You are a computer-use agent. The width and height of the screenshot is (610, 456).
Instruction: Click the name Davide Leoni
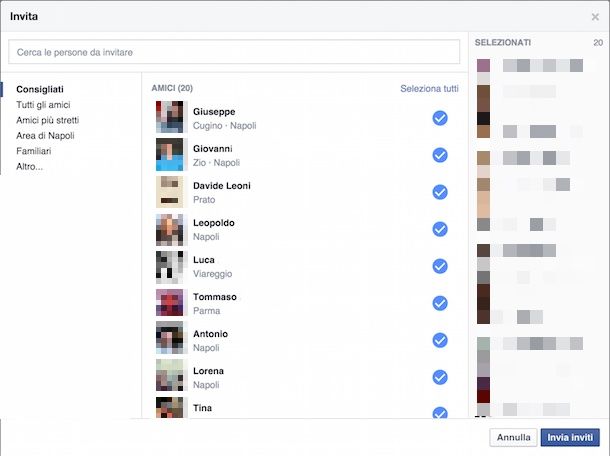[x=222, y=186]
